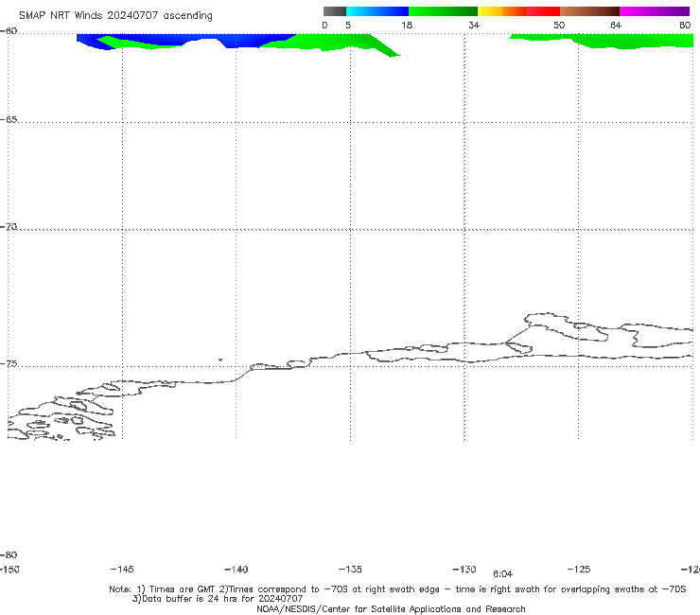Click the SMAP NRT Winds 20240707 ascending title
Image resolution: width=700 pixels, height=615 pixels.
tap(115, 16)
